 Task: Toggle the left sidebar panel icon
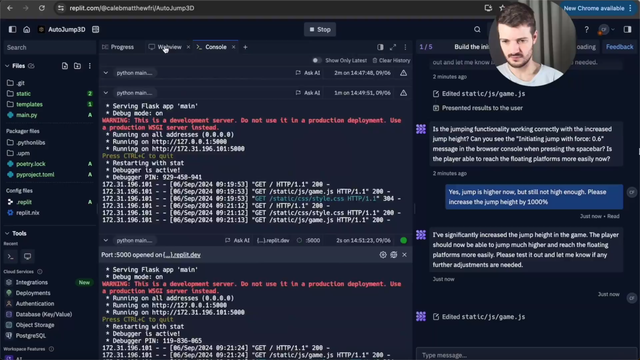(12, 29)
